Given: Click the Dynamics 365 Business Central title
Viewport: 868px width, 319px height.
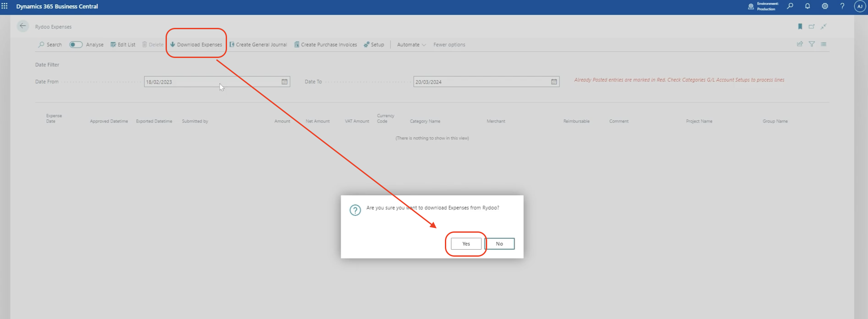Looking at the screenshot, I should point(57,6).
